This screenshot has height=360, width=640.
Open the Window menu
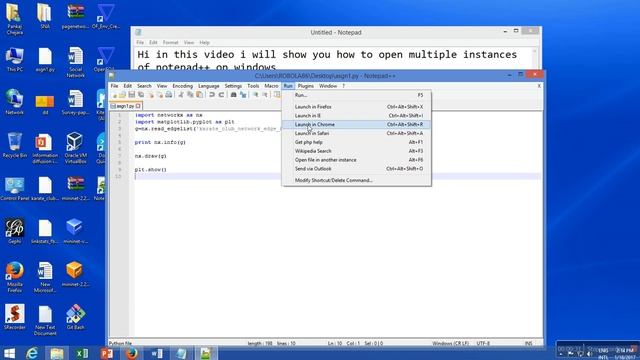click(x=328, y=86)
